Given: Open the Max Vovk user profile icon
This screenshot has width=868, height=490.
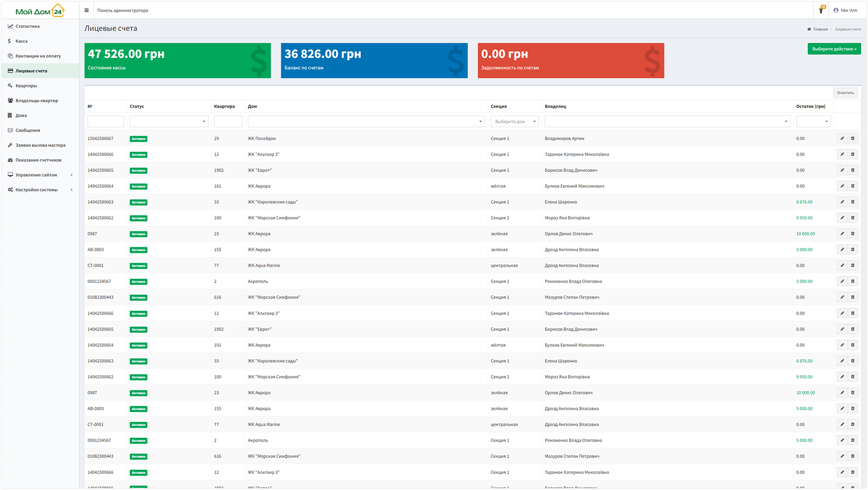Looking at the screenshot, I should [836, 10].
